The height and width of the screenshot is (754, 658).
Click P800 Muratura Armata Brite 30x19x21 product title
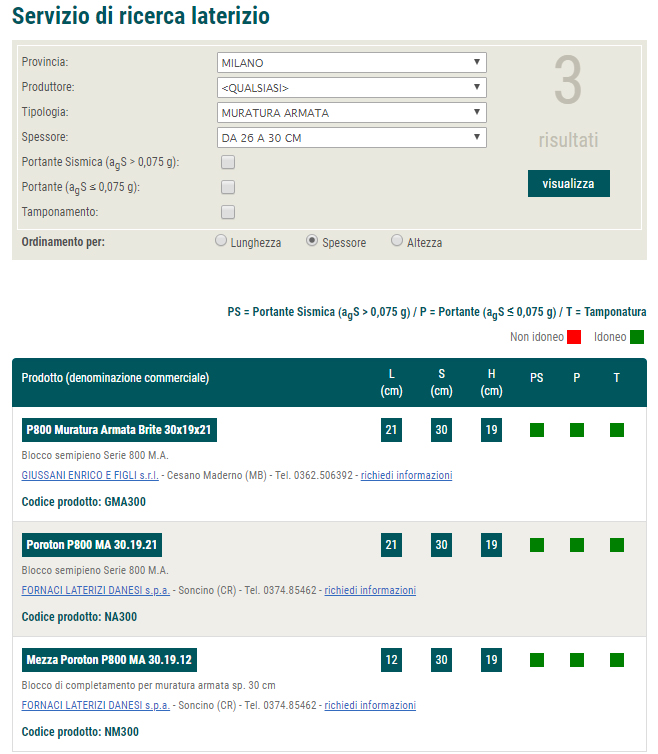[119, 430]
